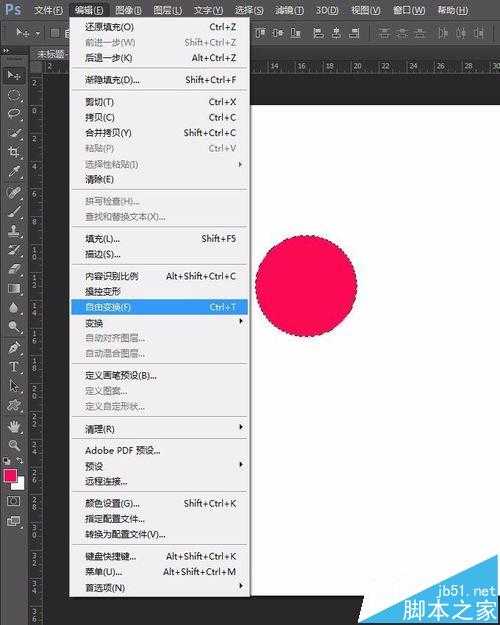Choose 渐隐填充(D)... menu entry

(x=159, y=80)
